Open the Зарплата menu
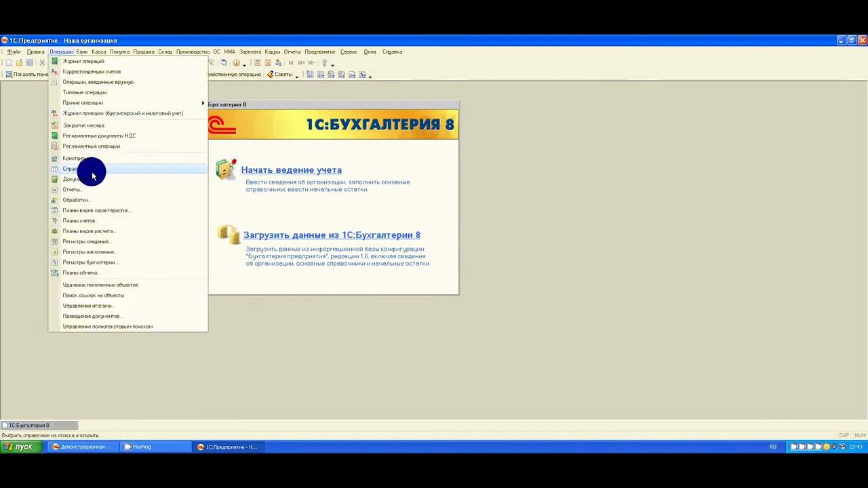The width and height of the screenshot is (868, 488). click(250, 52)
